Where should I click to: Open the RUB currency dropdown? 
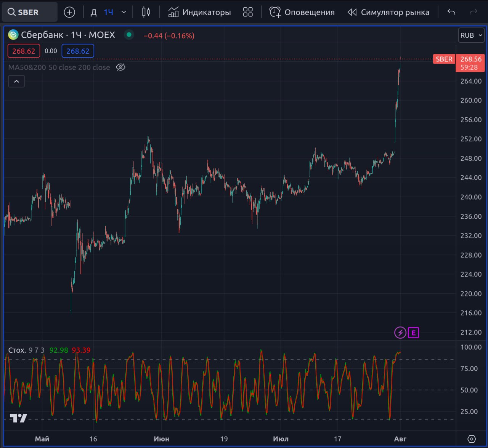[x=471, y=35]
